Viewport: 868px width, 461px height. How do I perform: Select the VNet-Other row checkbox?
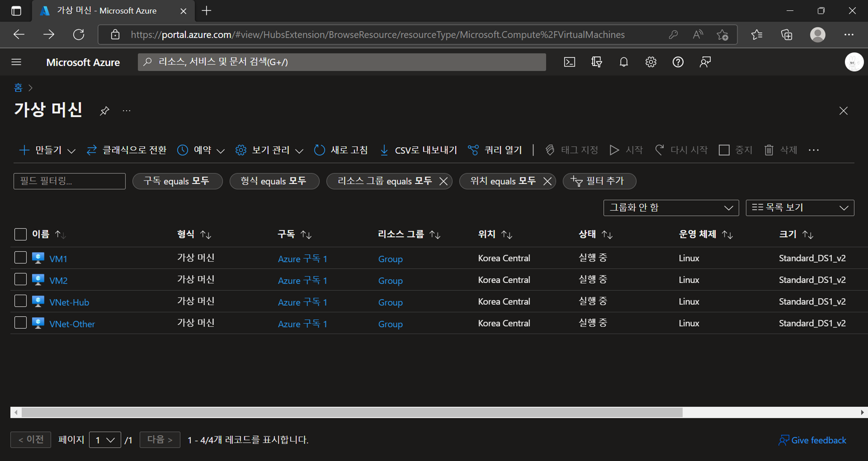tap(20, 323)
